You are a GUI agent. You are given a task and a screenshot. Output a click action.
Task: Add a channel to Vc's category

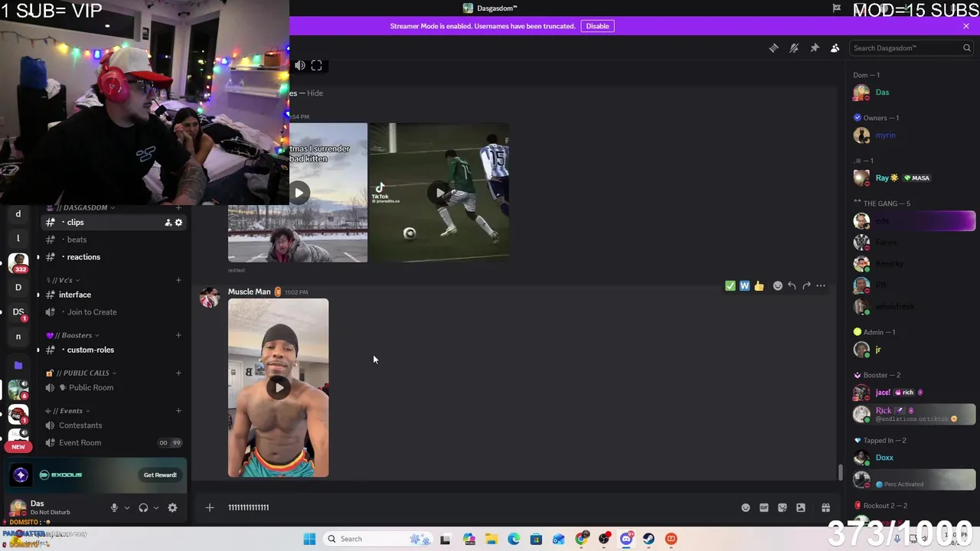click(x=178, y=280)
